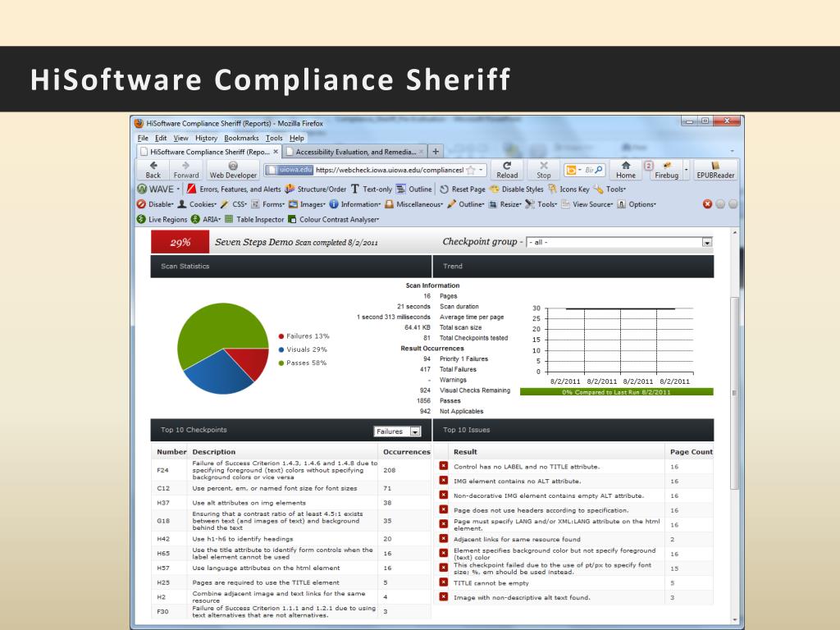840x630 pixels.
Task: Reload the current page
Action: [x=507, y=170]
